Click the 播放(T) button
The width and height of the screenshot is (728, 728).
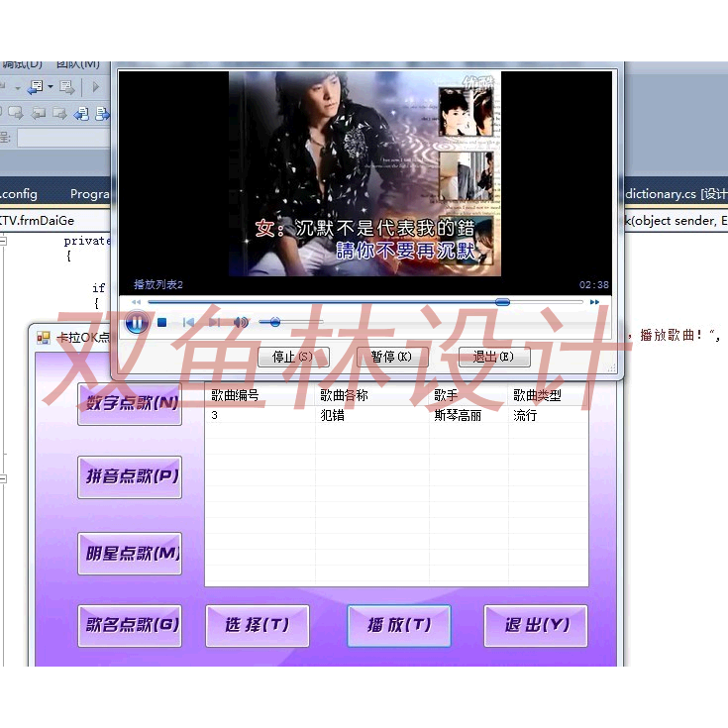click(399, 625)
